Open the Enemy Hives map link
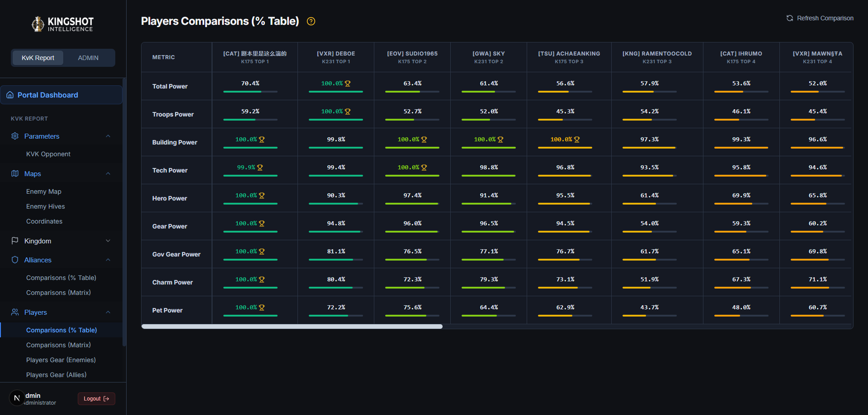Image resolution: width=868 pixels, height=415 pixels. coord(46,206)
